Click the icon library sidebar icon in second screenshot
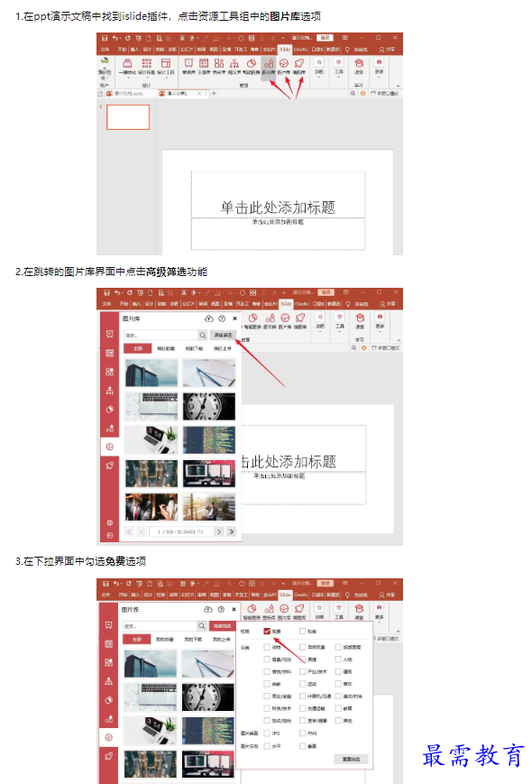This screenshot has height=784, width=532. click(x=109, y=428)
